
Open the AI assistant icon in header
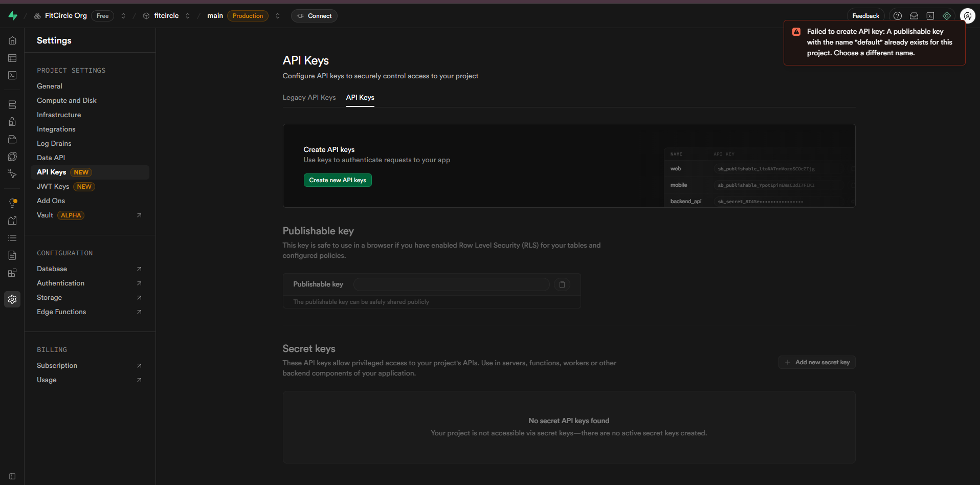pyautogui.click(x=947, y=16)
